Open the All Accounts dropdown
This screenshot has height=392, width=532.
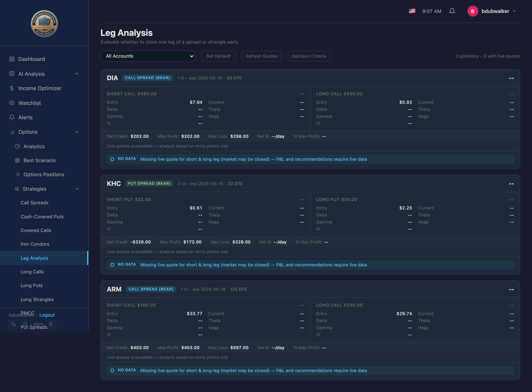pos(148,56)
